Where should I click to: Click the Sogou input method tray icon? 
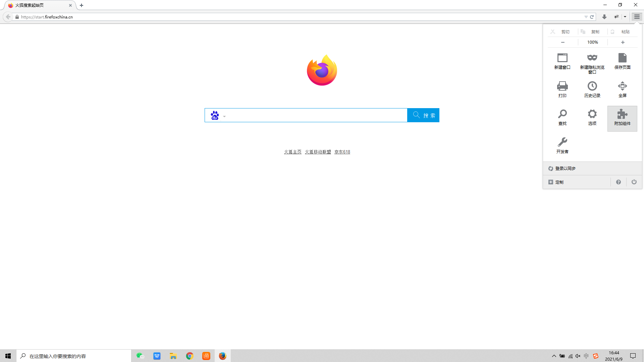595,356
